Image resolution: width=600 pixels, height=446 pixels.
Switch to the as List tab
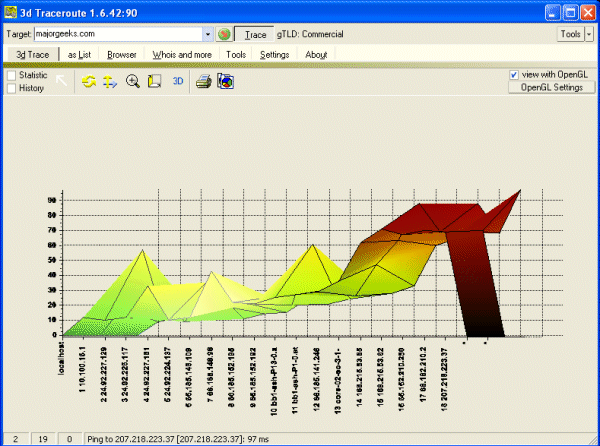pyautogui.click(x=78, y=54)
